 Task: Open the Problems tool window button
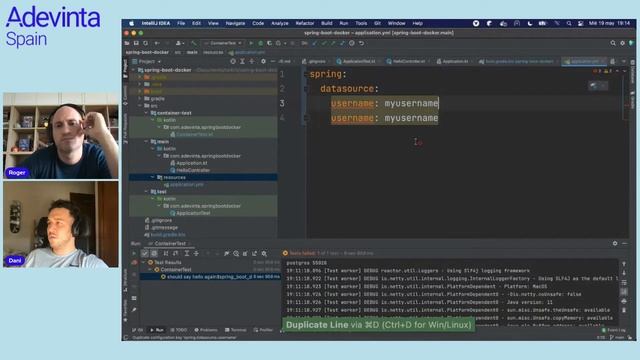coord(206,330)
